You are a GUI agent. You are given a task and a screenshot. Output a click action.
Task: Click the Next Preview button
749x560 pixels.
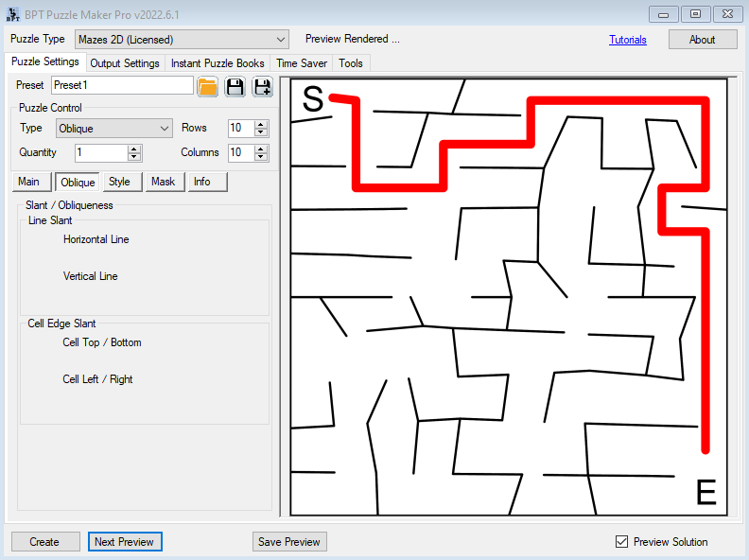pos(125,541)
